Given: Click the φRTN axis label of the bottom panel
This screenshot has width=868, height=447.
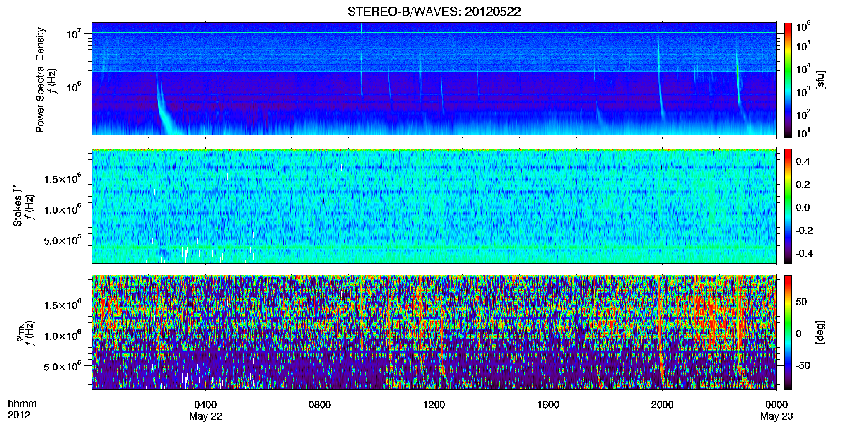Looking at the screenshot, I should pyautogui.click(x=19, y=332).
